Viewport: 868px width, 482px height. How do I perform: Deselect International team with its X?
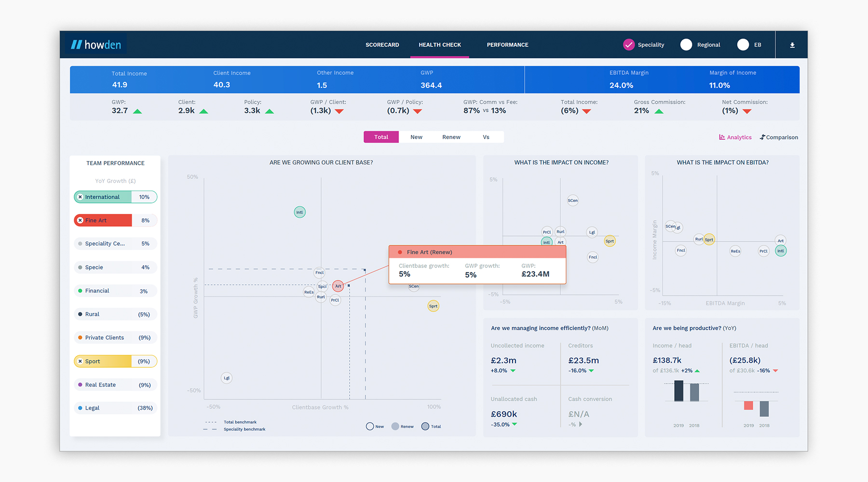point(80,197)
